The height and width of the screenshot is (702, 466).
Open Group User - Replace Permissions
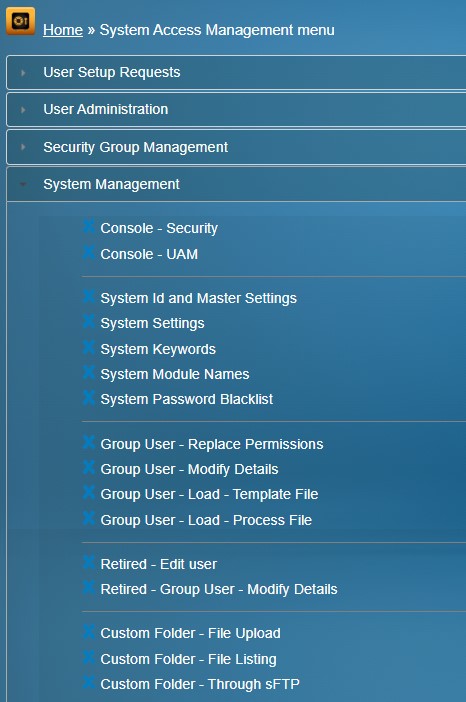212,444
